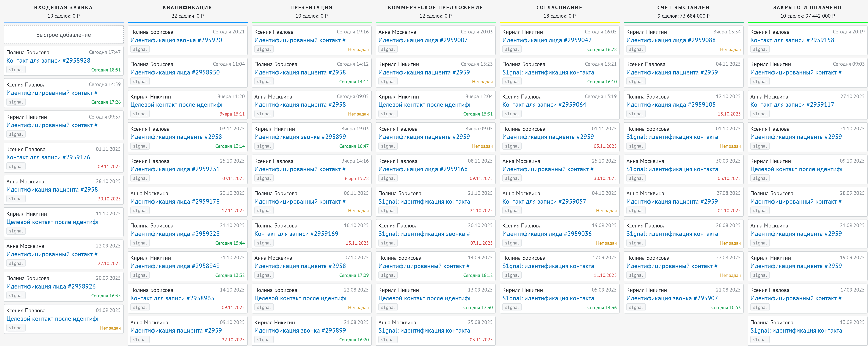Click the Быстрое добавление quick add box
The height and width of the screenshot is (346, 868).
[x=63, y=35]
